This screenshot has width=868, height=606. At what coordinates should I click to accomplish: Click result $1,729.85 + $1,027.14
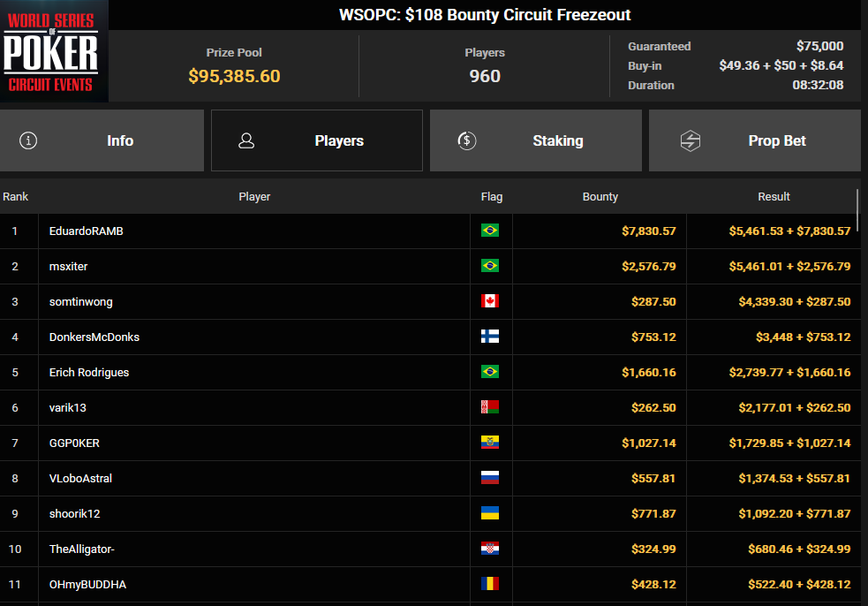pos(789,443)
